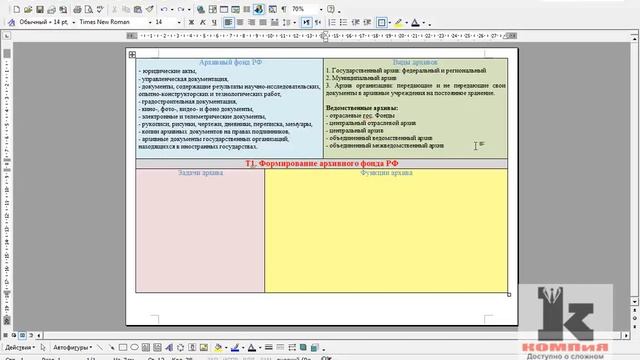The width and height of the screenshot is (640, 360).
Task: Select the Line drawing tool
Action: [x=100, y=348]
